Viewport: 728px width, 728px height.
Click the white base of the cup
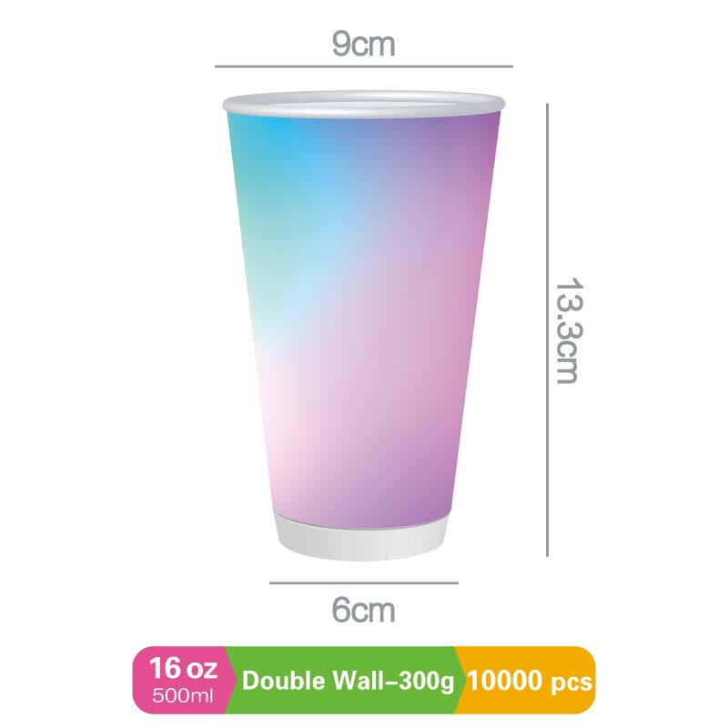(362, 538)
